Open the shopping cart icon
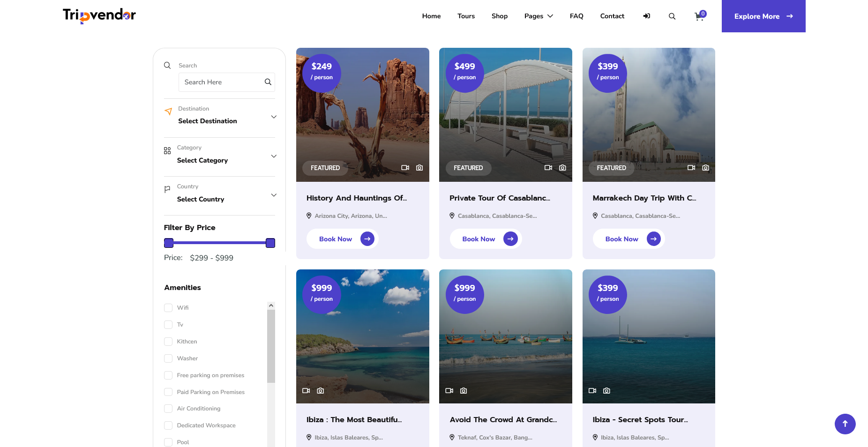 click(699, 16)
